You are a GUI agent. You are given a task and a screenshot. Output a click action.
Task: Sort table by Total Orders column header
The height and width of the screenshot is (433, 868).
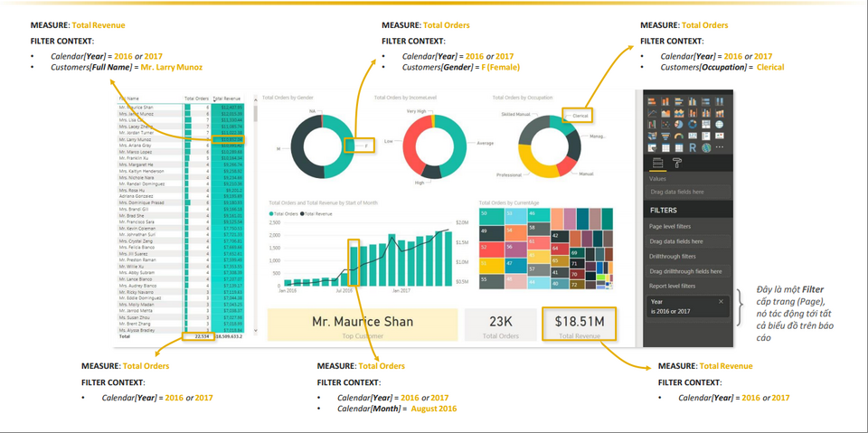click(x=195, y=98)
